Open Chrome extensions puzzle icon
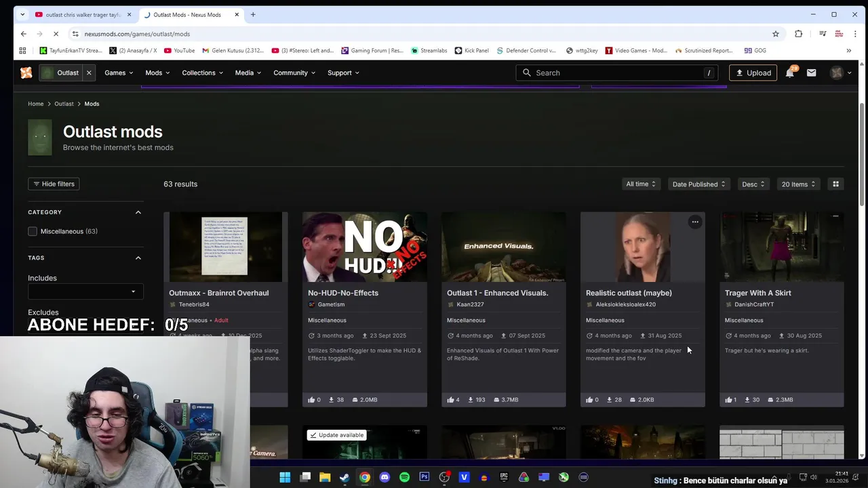 [x=798, y=34]
